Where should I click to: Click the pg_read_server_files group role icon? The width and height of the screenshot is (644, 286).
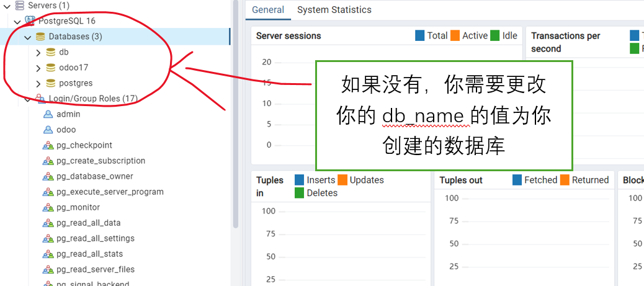(x=48, y=270)
